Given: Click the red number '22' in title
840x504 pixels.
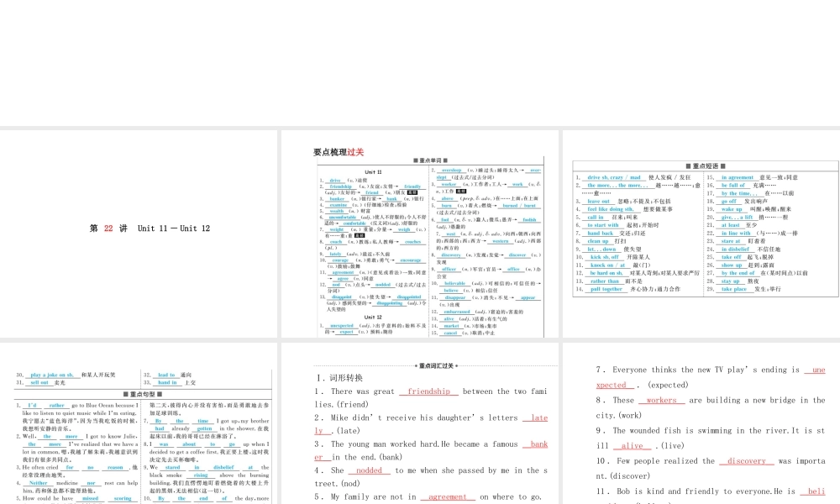Looking at the screenshot, I should point(108,228).
